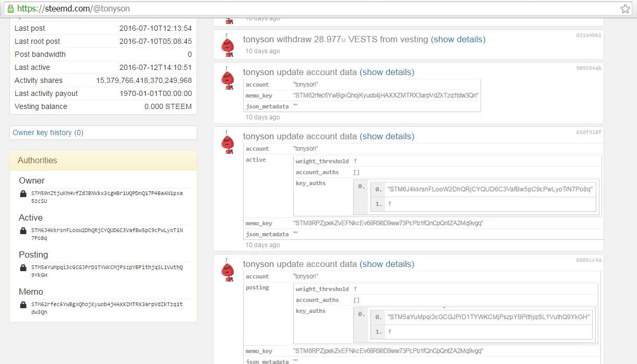The image size is (637, 364).
Task: Select the Posting public key string
Action: 107,271
